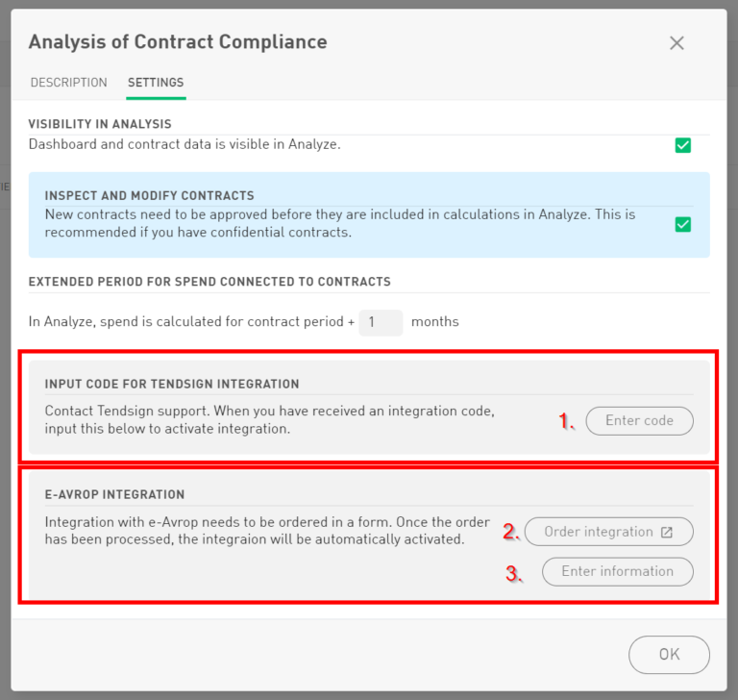Click the red number 1 annotation

tap(567, 420)
